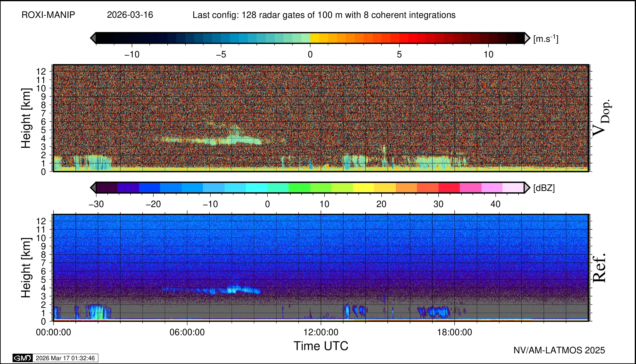Click the [dBZ] unit label
The image size is (636, 364).
click(x=544, y=188)
